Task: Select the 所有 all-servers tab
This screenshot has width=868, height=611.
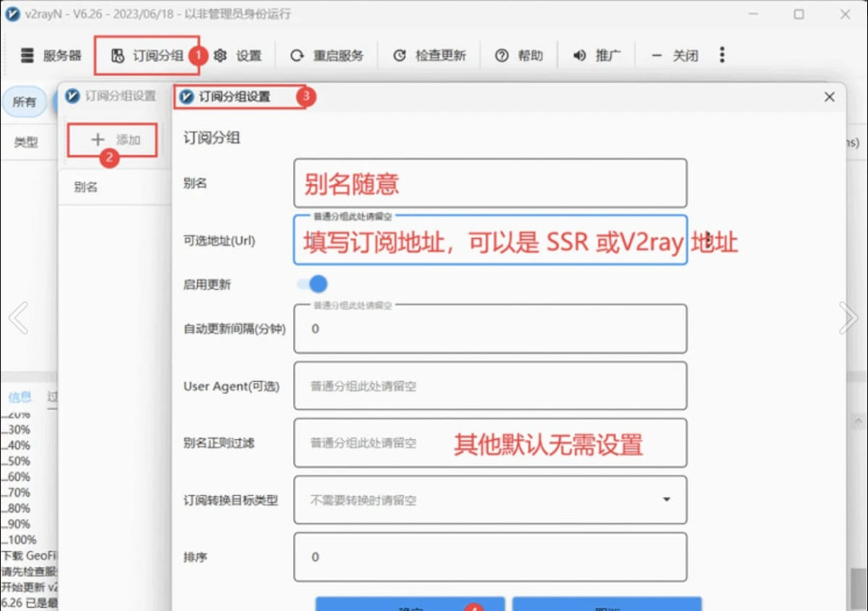Action: [x=24, y=102]
